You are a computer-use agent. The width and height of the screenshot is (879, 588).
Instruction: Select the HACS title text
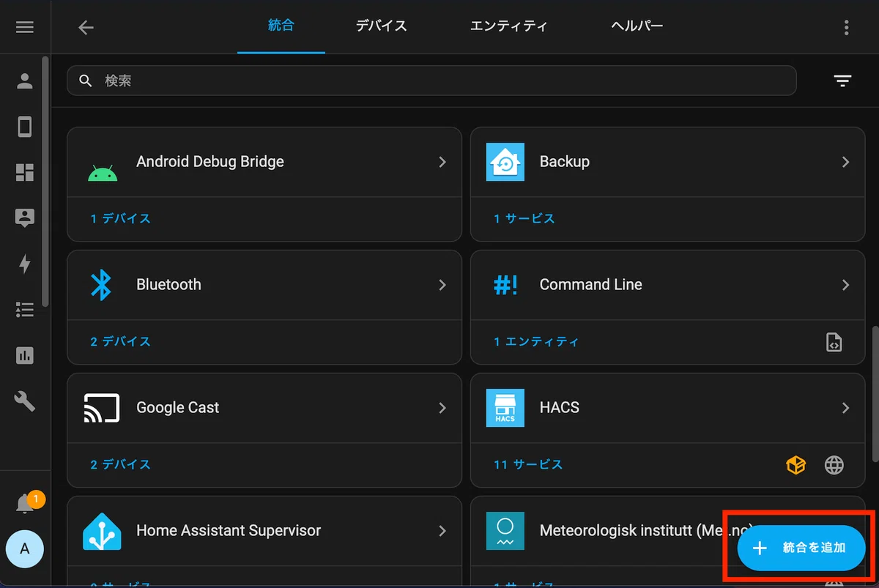pos(560,408)
